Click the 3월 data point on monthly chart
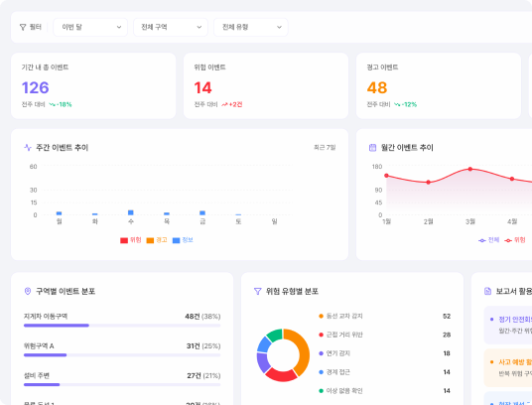 tap(469, 169)
